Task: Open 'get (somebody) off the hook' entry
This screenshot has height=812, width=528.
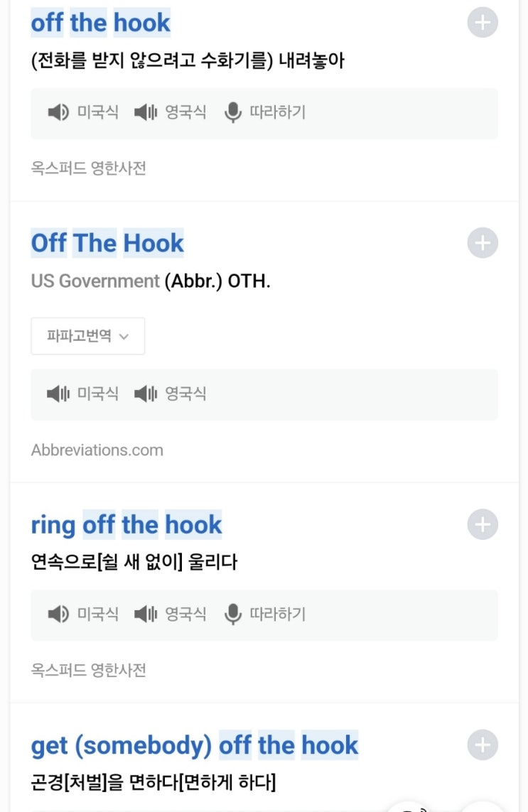Action: tap(194, 745)
